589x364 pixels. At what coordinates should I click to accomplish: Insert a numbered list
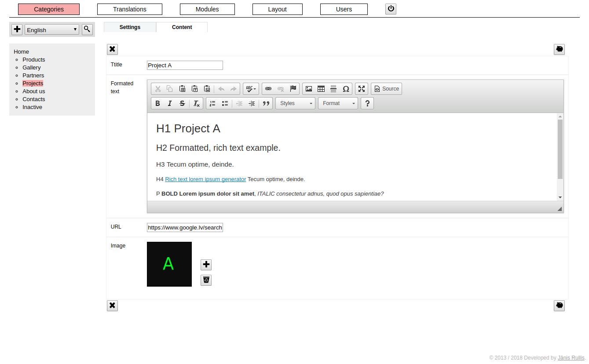tap(212, 103)
